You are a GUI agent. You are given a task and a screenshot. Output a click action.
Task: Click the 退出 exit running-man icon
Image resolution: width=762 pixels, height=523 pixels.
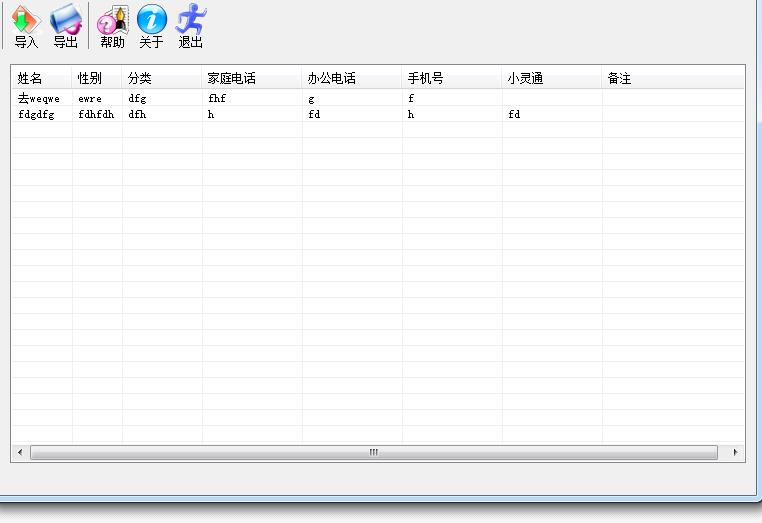[190, 26]
